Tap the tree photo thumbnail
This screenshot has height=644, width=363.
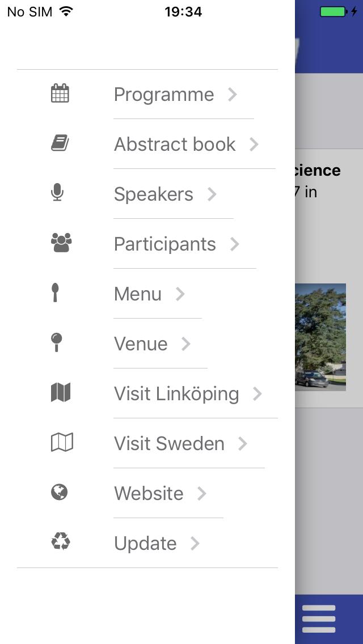[x=320, y=337]
